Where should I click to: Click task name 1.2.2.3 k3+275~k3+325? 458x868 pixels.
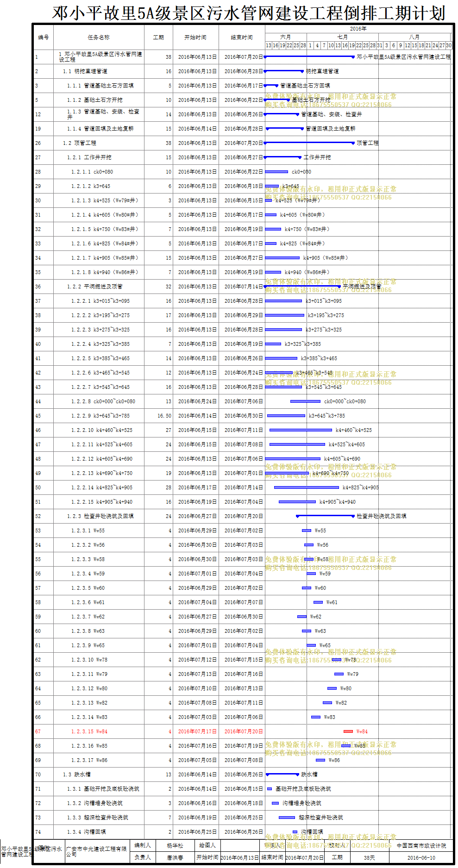[100, 330]
